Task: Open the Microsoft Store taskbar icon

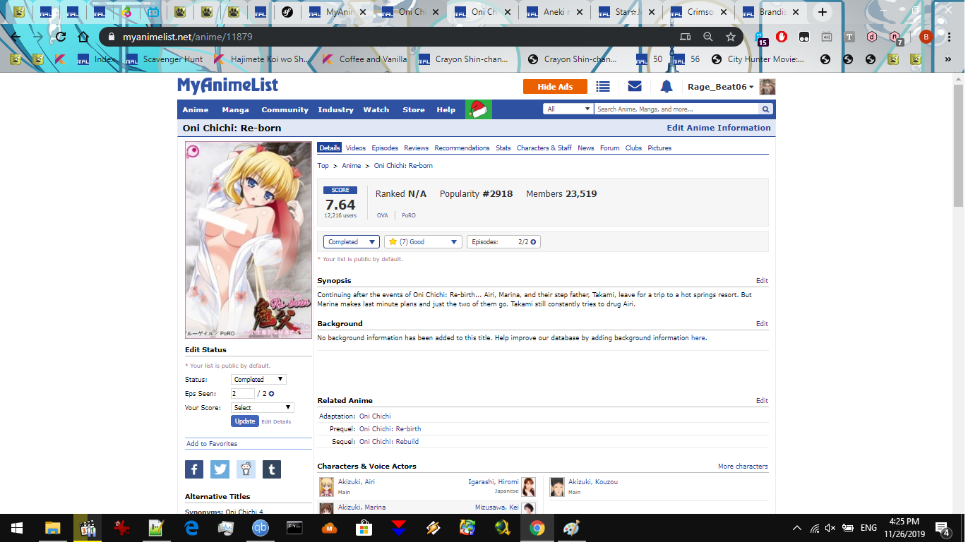Action: point(364,528)
